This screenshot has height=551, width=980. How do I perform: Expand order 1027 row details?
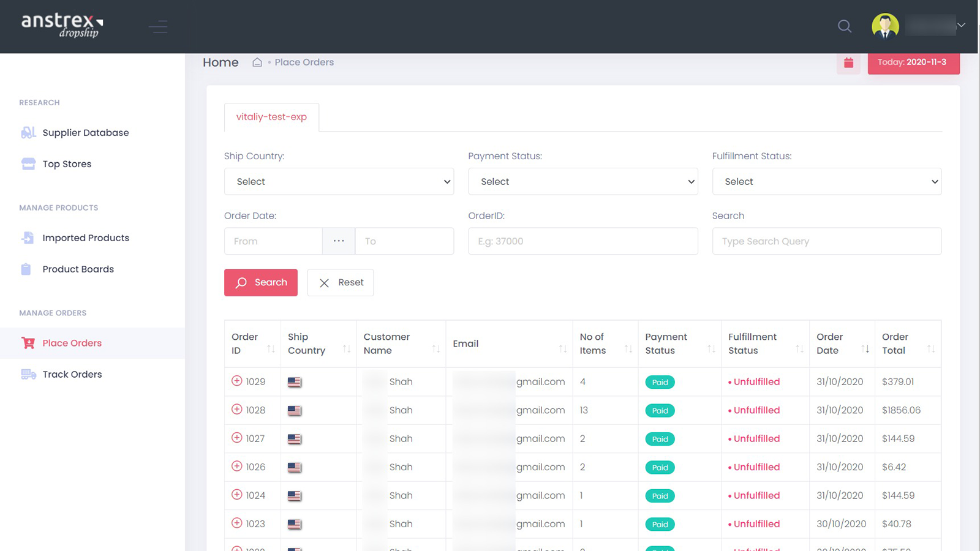click(237, 438)
